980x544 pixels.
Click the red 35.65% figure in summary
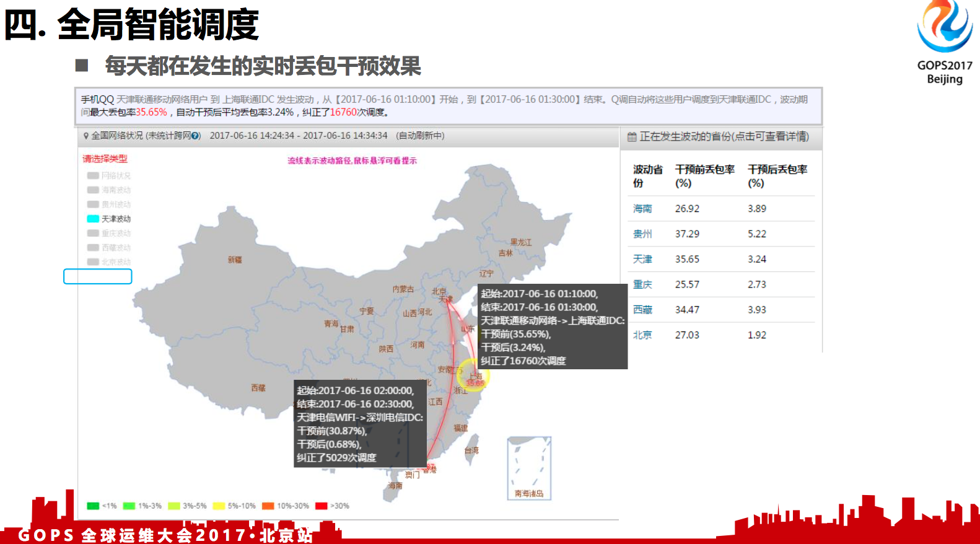coord(152,112)
